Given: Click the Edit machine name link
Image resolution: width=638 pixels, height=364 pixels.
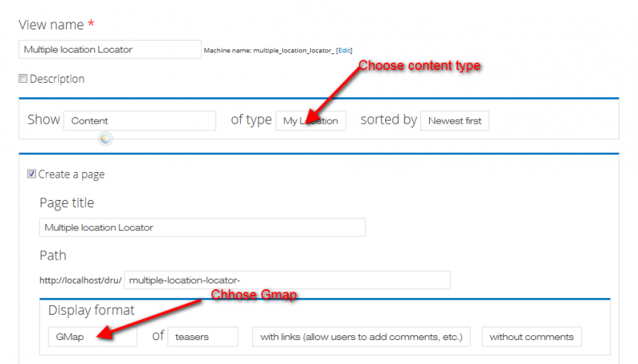Looking at the screenshot, I should 345,50.
